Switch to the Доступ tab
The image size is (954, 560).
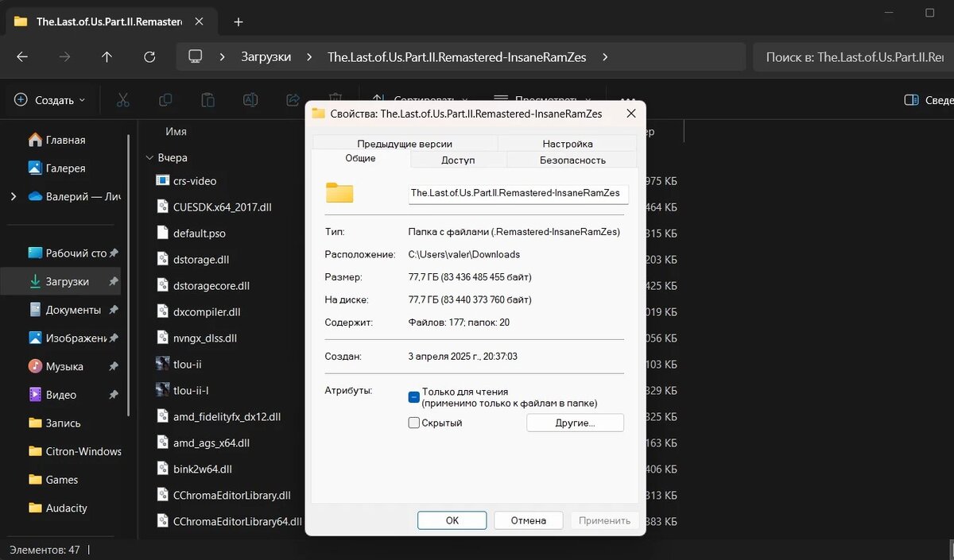coord(458,160)
